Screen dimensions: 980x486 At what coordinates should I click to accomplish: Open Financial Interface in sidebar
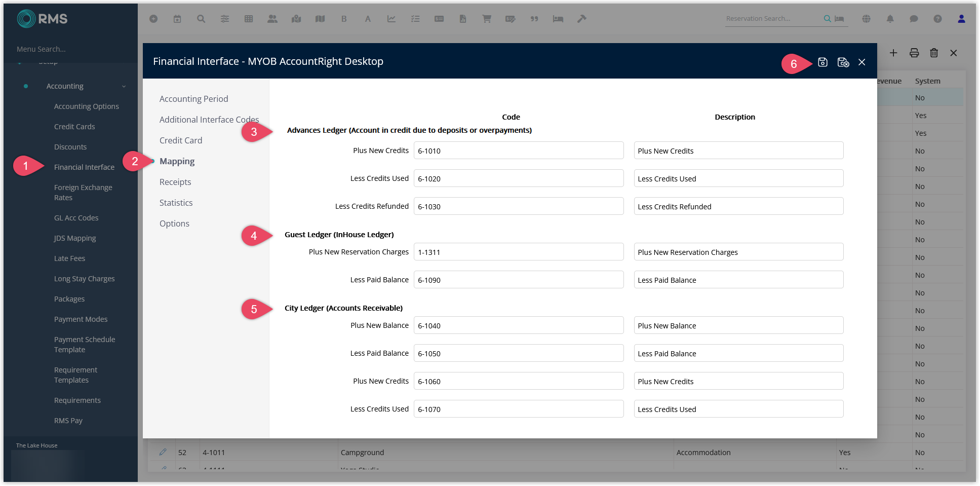point(84,167)
